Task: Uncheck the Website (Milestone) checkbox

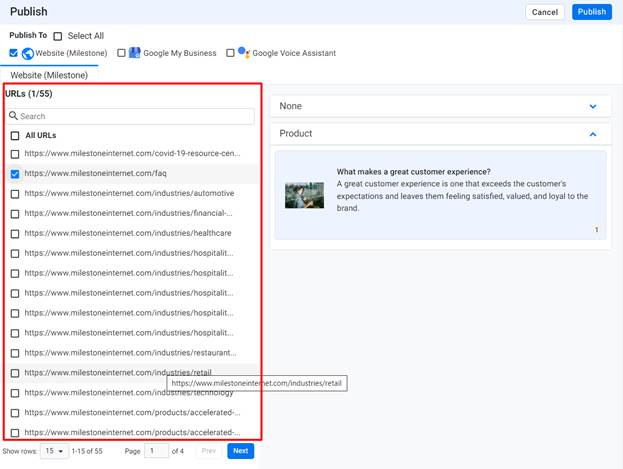Action: pyautogui.click(x=13, y=53)
